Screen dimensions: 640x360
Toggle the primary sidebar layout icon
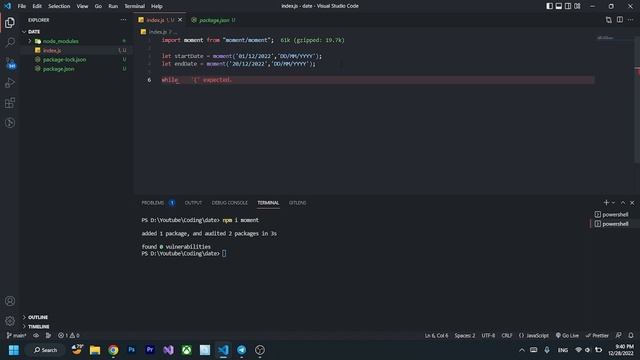tap(549, 6)
